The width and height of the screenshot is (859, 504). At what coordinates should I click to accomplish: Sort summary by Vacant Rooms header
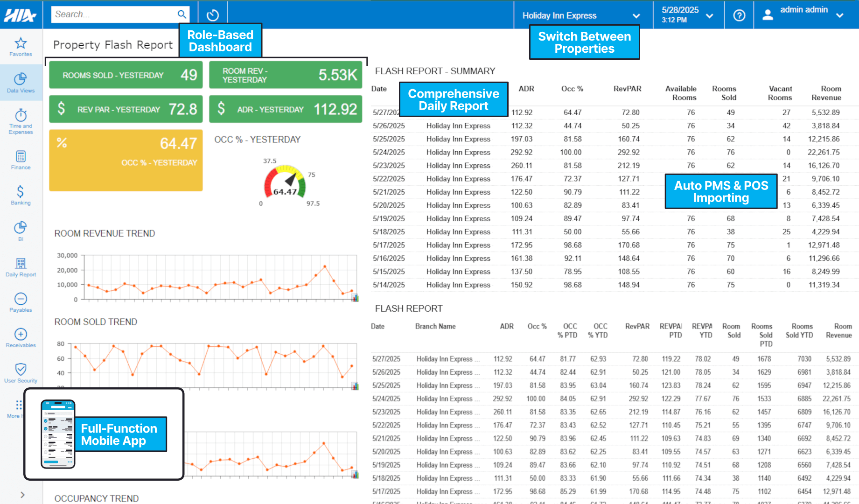(780, 93)
